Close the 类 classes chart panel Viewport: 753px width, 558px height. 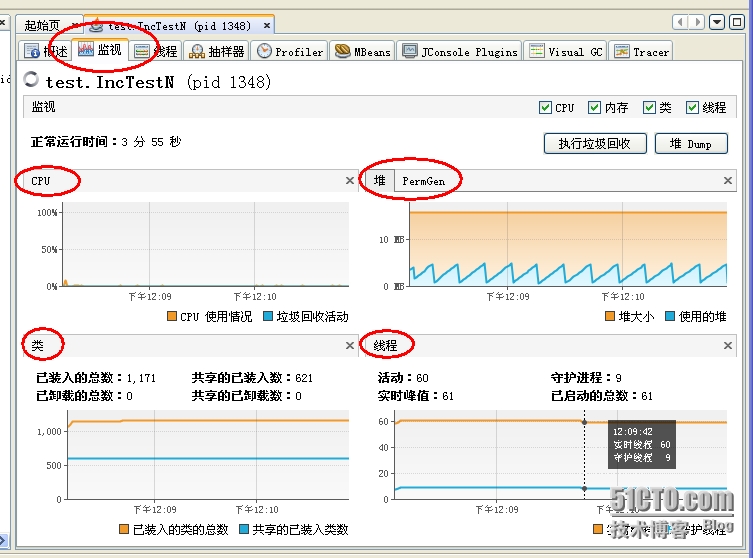[x=350, y=345]
